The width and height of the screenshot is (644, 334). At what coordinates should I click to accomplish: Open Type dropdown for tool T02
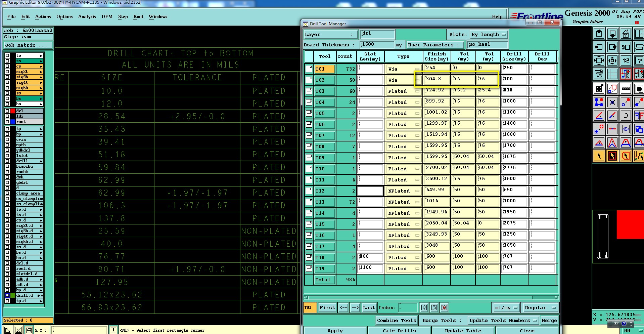(404, 80)
